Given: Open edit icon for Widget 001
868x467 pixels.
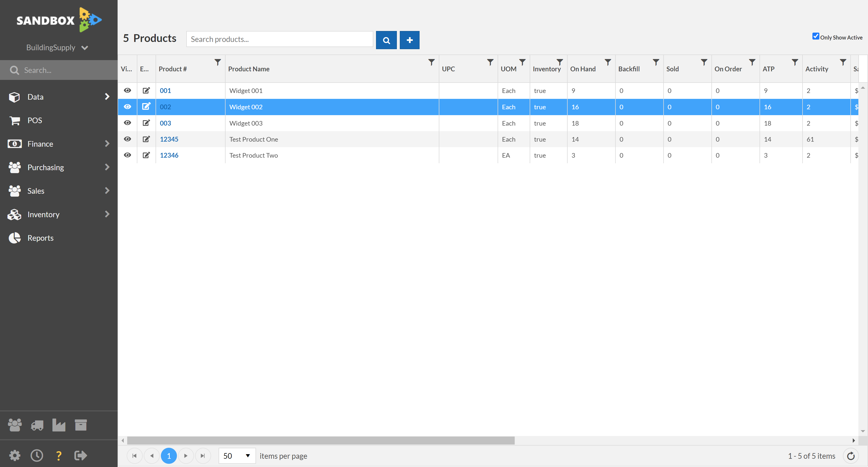Looking at the screenshot, I should pos(146,91).
